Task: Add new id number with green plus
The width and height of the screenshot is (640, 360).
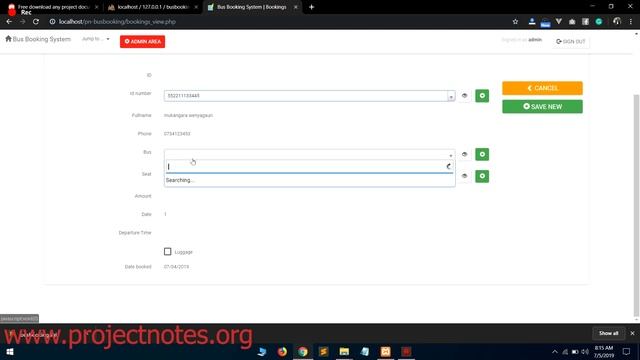Action: click(482, 96)
